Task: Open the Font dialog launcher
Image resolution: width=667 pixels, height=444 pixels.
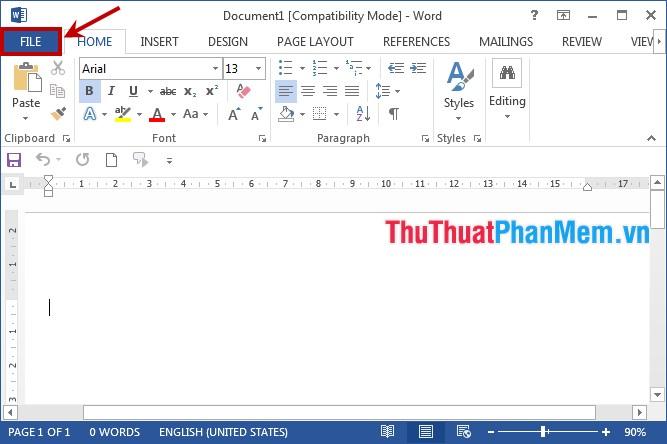Action: coord(262,138)
